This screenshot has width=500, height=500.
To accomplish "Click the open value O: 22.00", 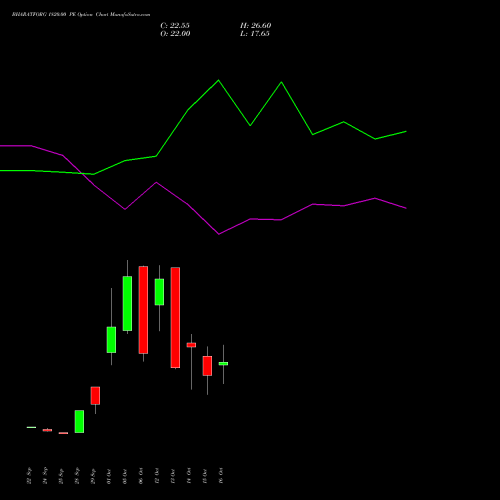I will pos(175,34).
